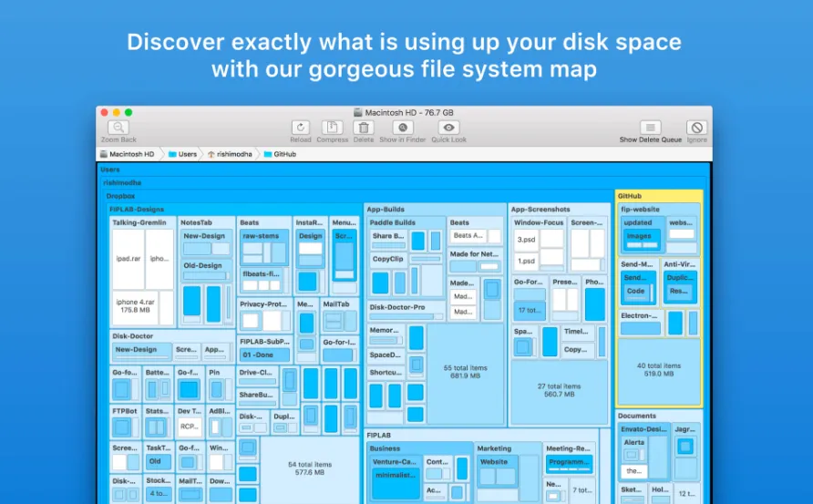Select GitHub breadcrumb in path bar

pyautogui.click(x=280, y=154)
